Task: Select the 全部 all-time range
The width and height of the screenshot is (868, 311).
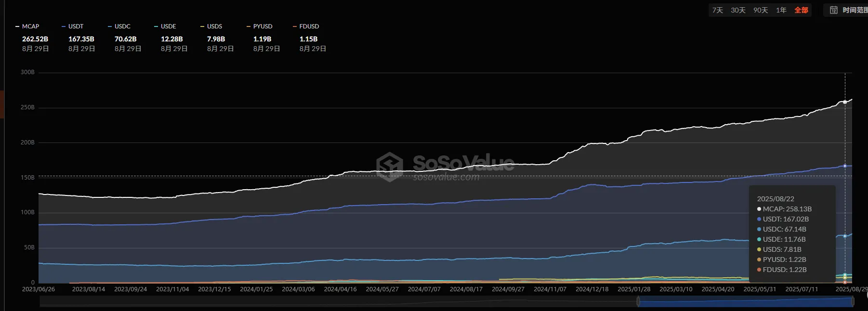Action: coord(801,10)
